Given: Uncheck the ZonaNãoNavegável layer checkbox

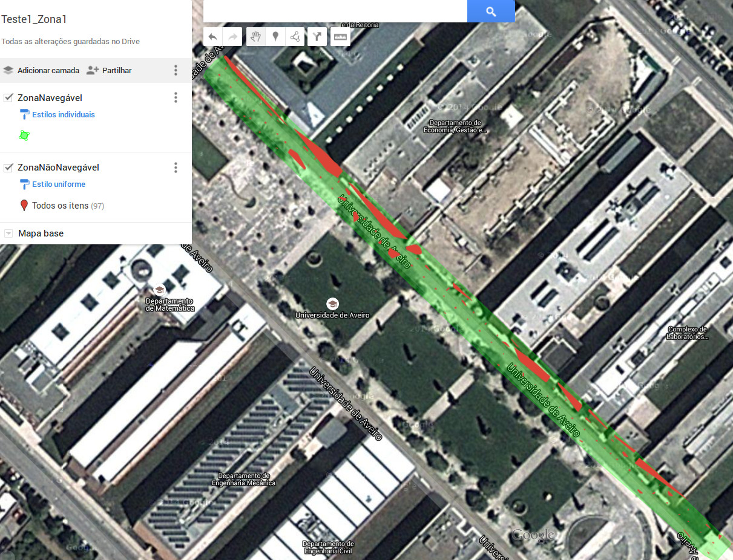Looking at the screenshot, I should pos(8,167).
